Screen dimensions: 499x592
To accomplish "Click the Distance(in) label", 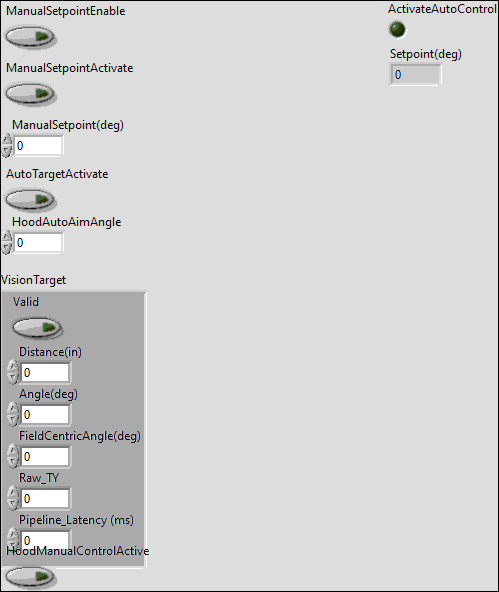I will pyautogui.click(x=50, y=352).
